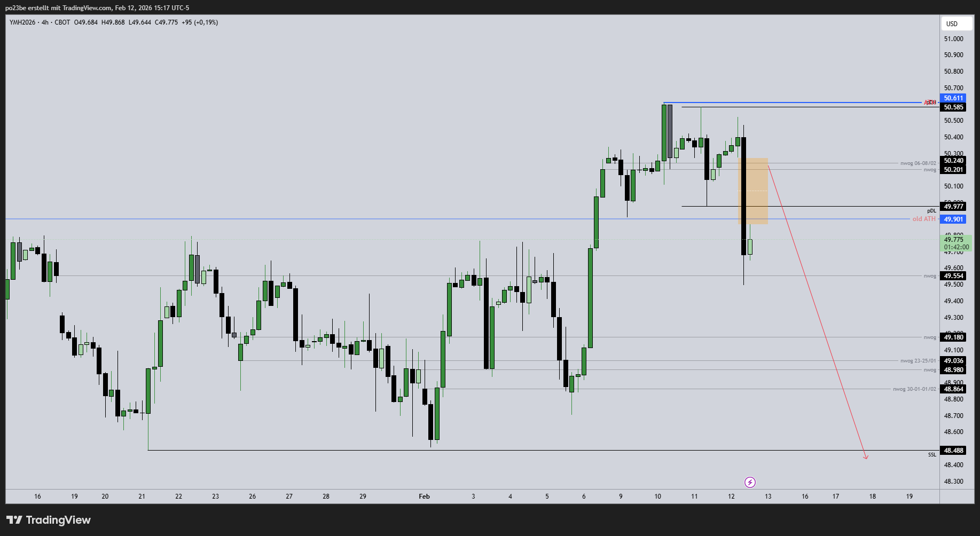The width and height of the screenshot is (980, 536).
Task: Select the 'nwog 30-01-01/02' label
Action: click(914, 389)
